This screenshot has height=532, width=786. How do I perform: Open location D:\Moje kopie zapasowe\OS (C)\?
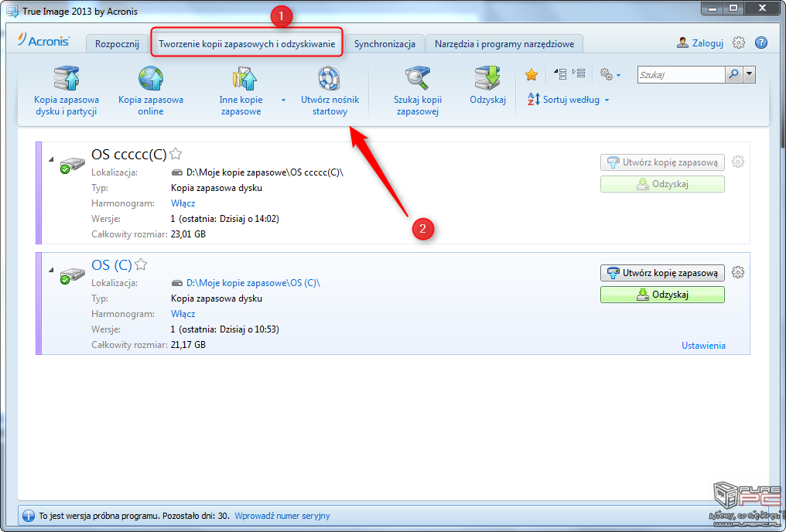(253, 283)
